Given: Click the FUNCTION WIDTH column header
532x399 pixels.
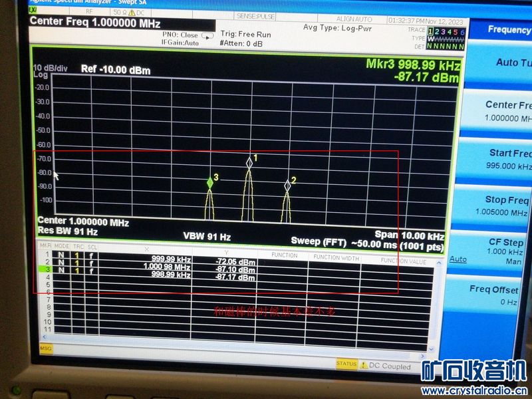Looking at the screenshot, I should 336,257.
